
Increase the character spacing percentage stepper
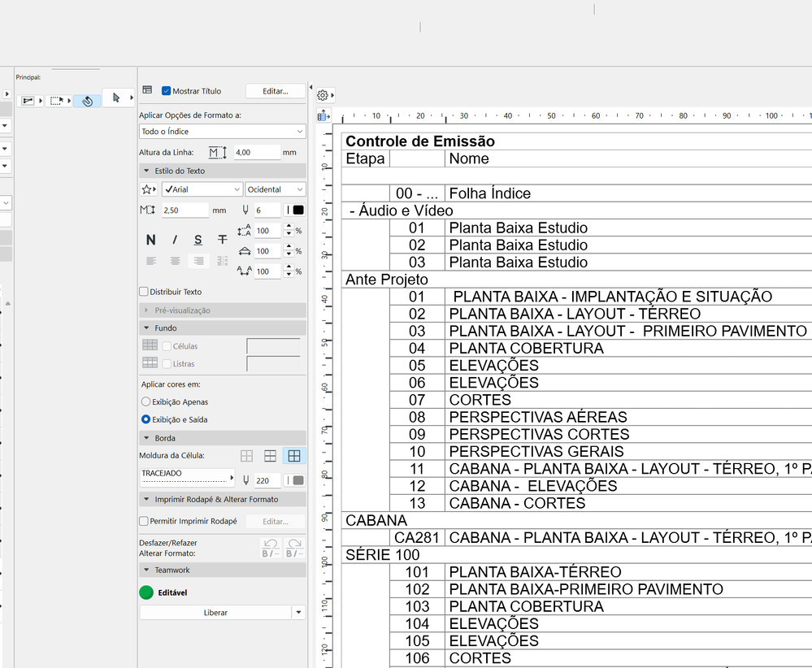click(289, 267)
